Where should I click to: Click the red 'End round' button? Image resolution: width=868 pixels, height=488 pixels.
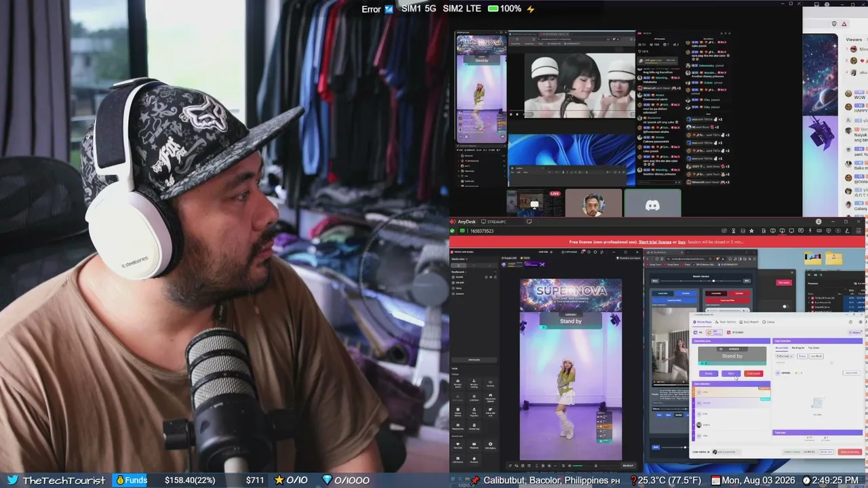pos(753,373)
